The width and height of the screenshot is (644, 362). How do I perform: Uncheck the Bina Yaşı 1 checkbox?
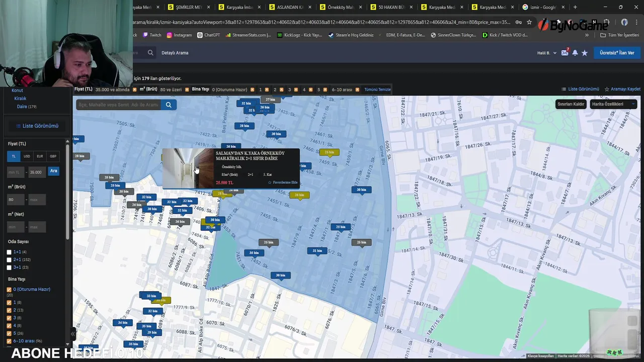pos(9,303)
